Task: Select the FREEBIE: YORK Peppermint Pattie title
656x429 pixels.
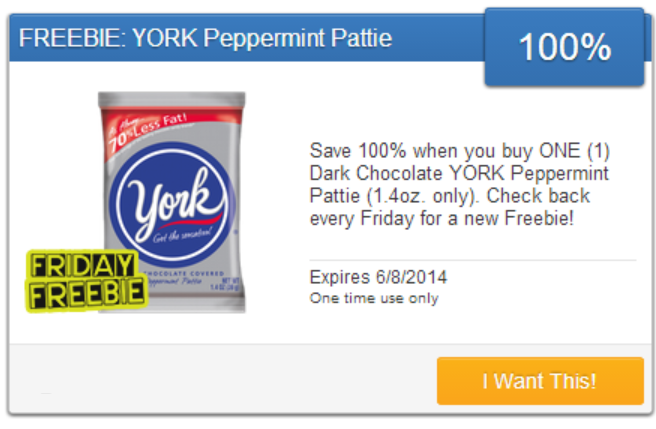Action: (206, 38)
